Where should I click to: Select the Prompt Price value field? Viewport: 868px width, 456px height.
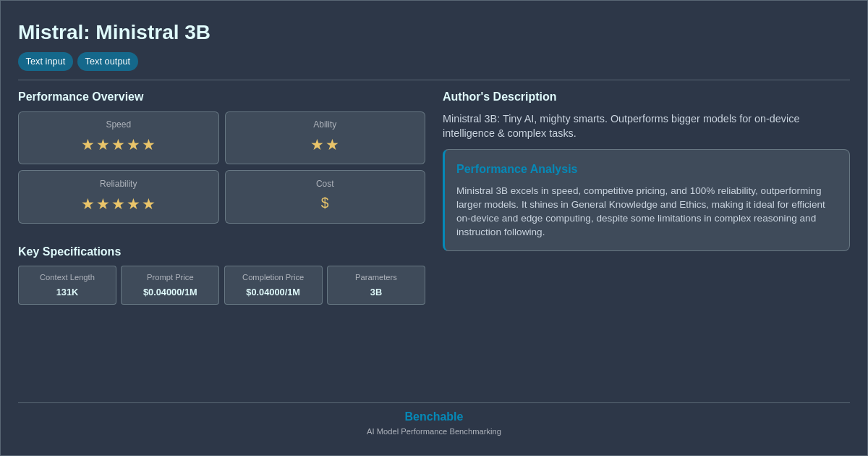[170, 292]
